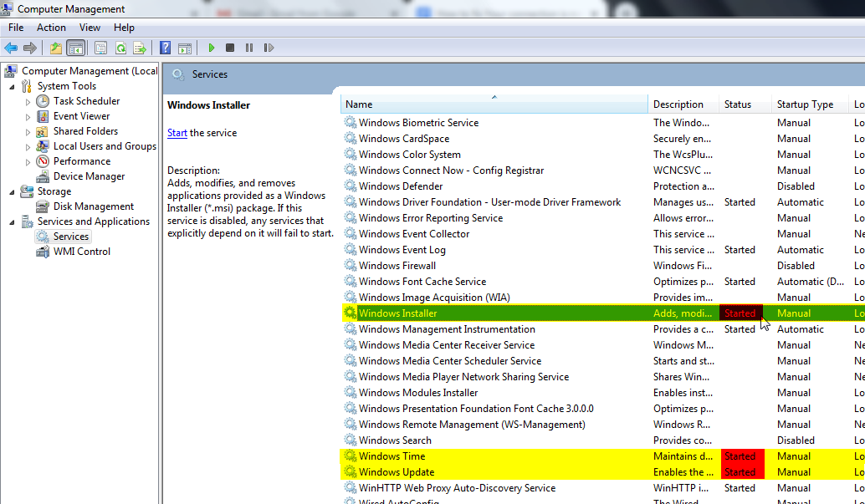Toggle the Show/Hide Action Pane icon
Image resolution: width=865 pixels, height=504 pixels.
click(x=185, y=48)
